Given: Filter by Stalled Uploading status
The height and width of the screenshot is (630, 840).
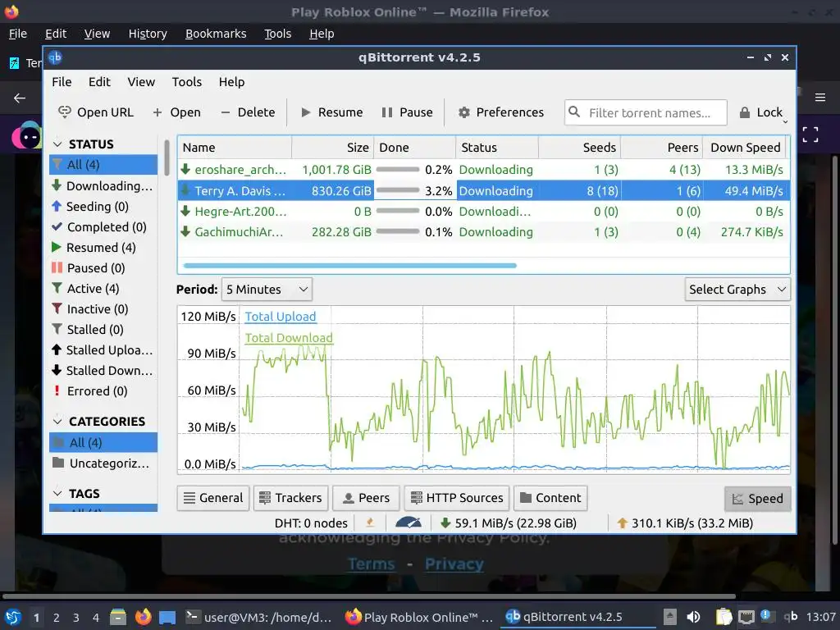Looking at the screenshot, I should click(103, 349).
